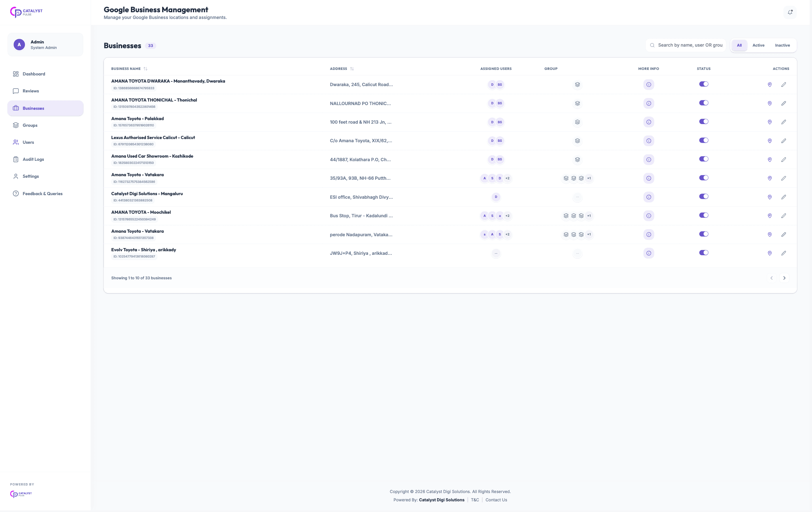This screenshot has width=812, height=512.
Task: Edit Evolv Toyota - Shiriya entry
Action: (784, 253)
